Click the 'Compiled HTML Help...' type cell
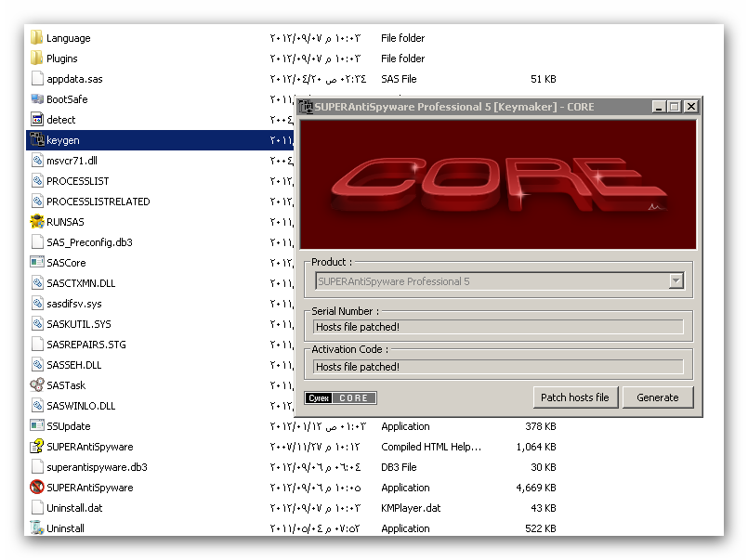 (x=431, y=447)
